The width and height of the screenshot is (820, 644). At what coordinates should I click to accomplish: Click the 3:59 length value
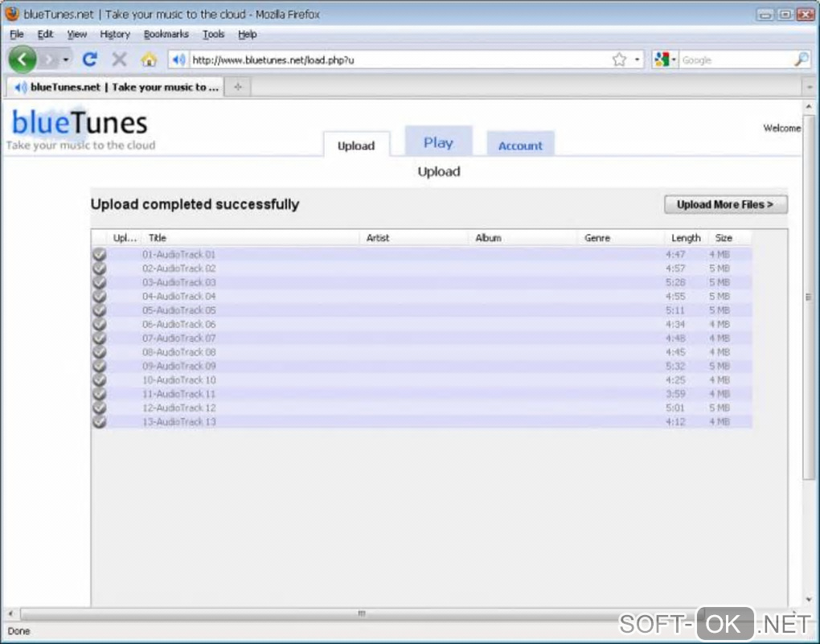click(x=675, y=393)
